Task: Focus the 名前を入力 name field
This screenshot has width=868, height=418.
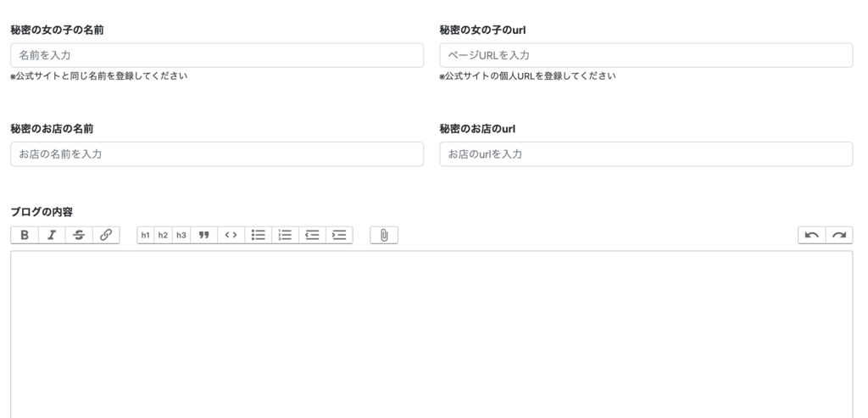Action: pyautogui.click(x=217, y=55)
